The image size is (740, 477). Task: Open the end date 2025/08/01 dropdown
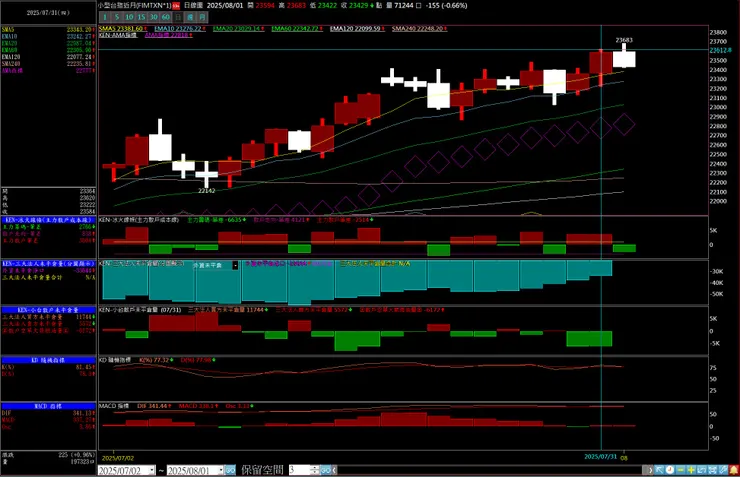click(220, 470)
